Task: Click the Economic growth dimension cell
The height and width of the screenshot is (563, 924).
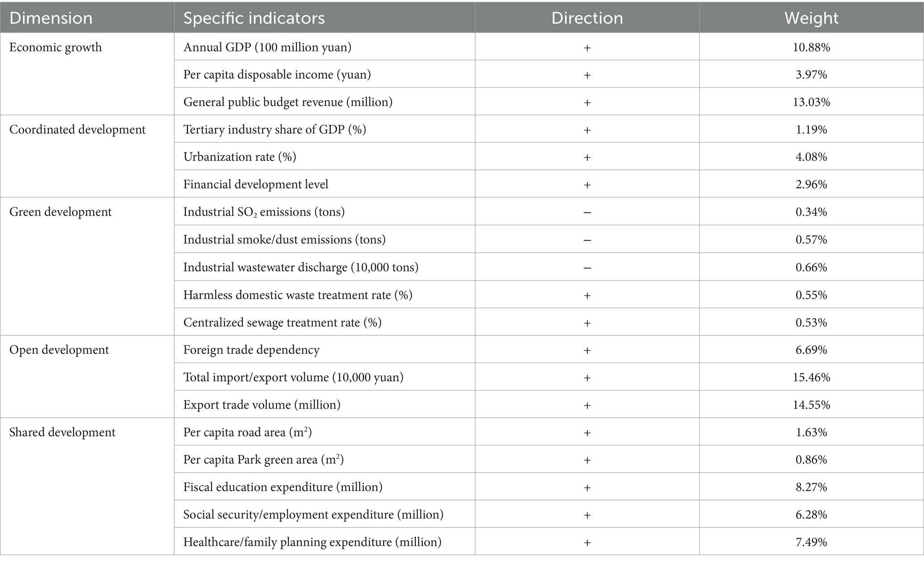Action: tap(55, 47)
